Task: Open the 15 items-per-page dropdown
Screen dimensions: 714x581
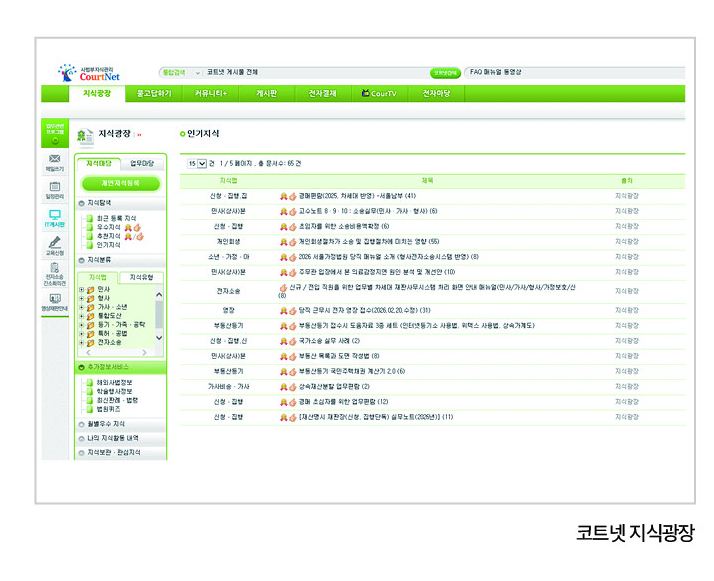Action: [x=202, y=163]
